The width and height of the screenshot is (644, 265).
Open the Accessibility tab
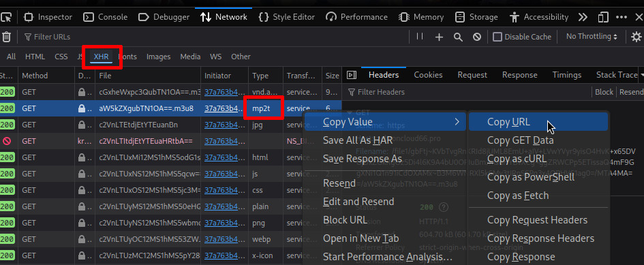click(538, 17)
